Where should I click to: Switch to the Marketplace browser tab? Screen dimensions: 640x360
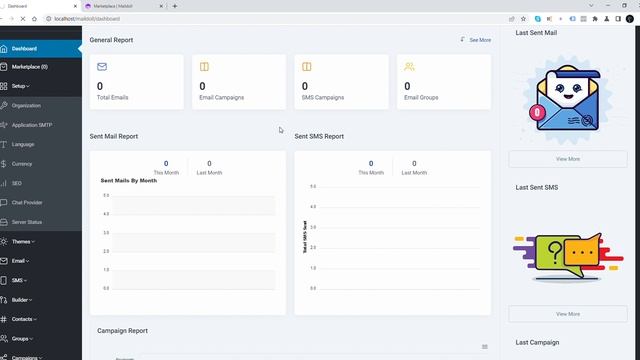pos(123,6)
